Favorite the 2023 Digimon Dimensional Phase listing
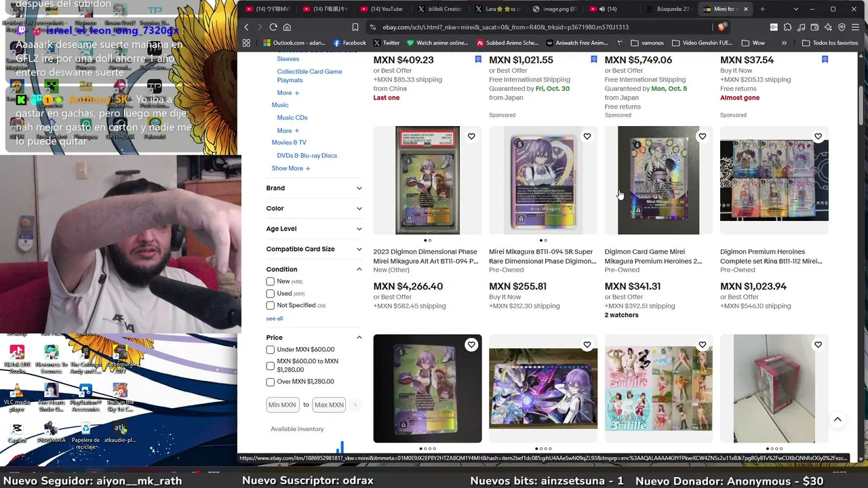Viewport: 868px width, 488px height. tap(471, 137)
